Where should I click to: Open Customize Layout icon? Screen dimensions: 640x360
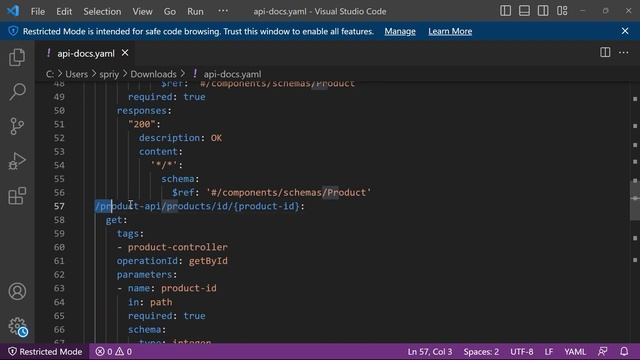562,11
